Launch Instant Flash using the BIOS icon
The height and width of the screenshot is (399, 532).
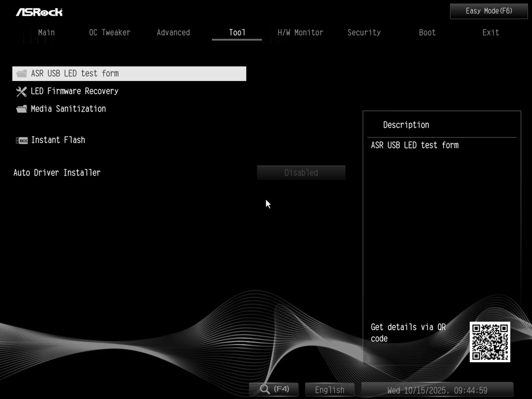tap(22, 140)
